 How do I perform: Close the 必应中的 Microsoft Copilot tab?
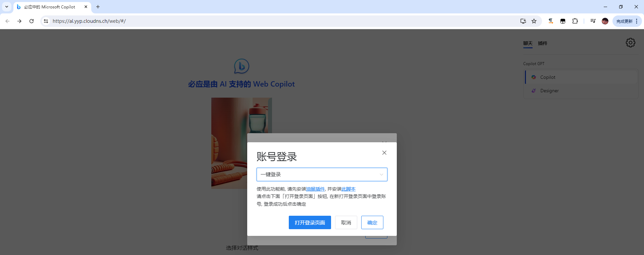point(86,7)
